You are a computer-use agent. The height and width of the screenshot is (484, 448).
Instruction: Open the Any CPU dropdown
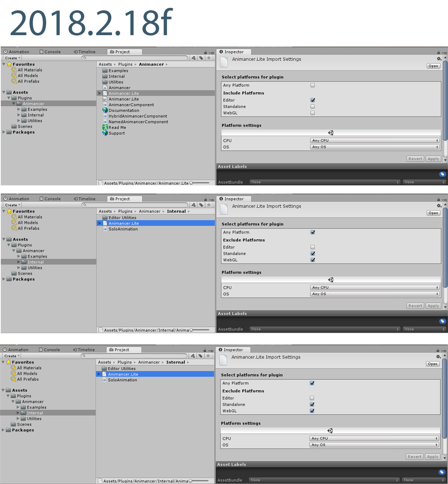click(x=374, y=140)
